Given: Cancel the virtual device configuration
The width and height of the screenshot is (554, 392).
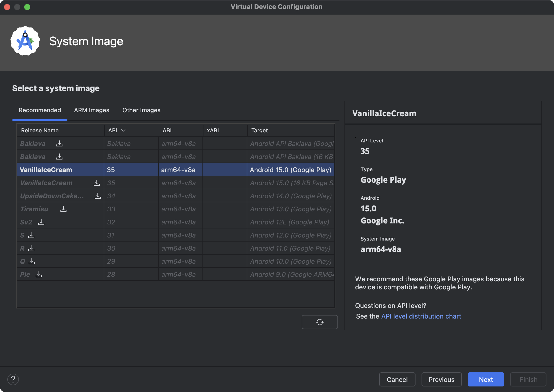Looking at the screenshot, I should [x=397, y=379].
